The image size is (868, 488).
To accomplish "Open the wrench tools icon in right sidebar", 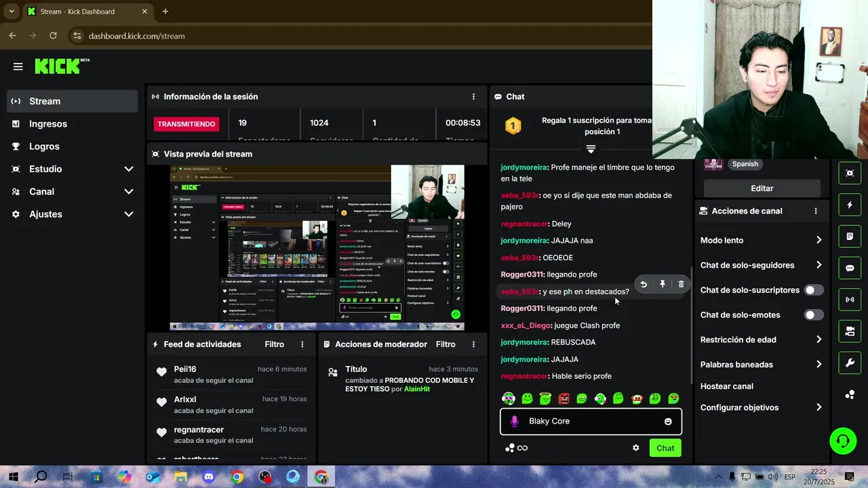I will click(x=850, y=363).
